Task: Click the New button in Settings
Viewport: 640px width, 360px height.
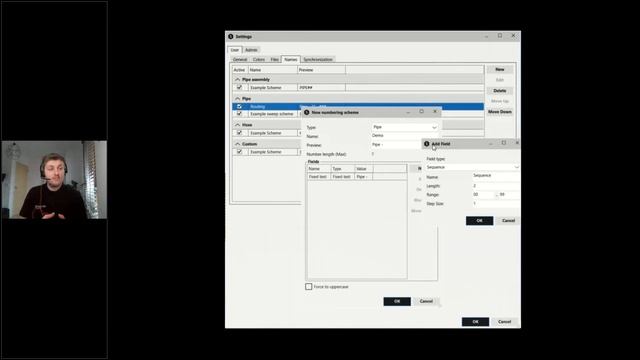Action: pyautogui.click(x=500, y=69)
